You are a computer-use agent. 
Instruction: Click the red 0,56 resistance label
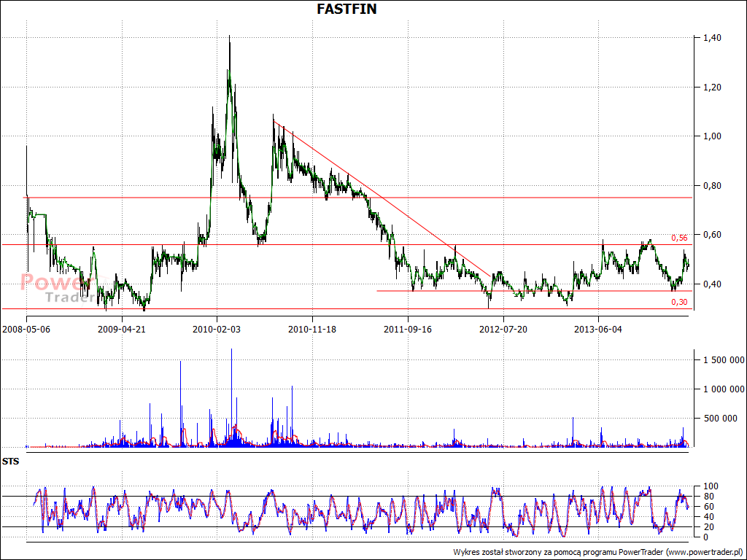coord(679,238)
